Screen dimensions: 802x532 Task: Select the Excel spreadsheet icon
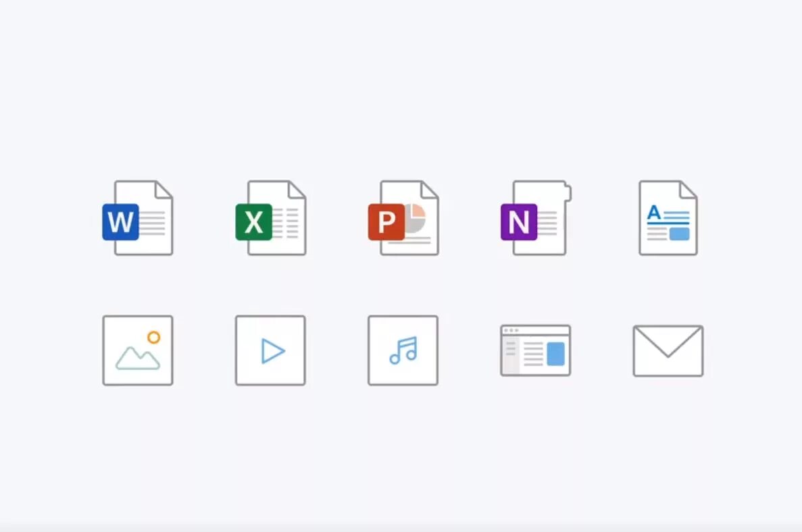[270, 217]
